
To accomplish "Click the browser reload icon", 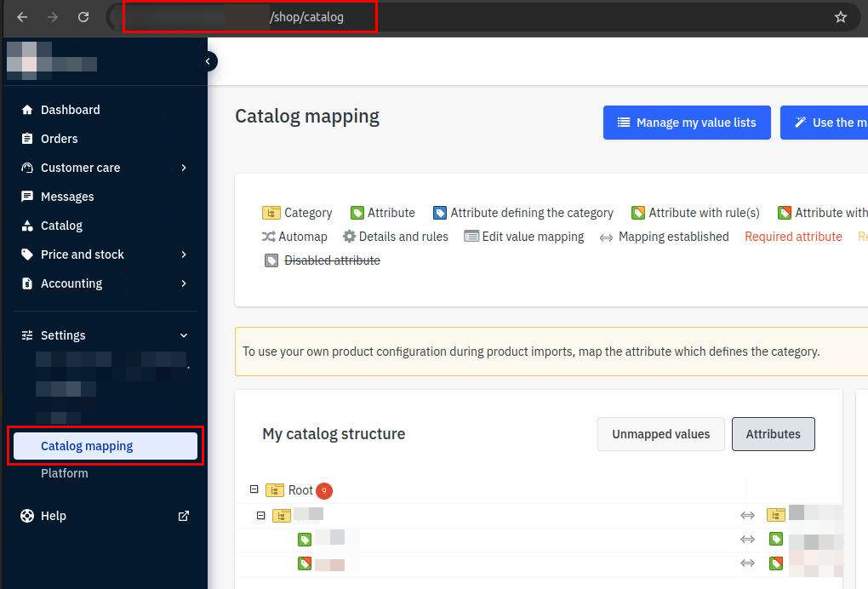I will [x=83, y=17].
